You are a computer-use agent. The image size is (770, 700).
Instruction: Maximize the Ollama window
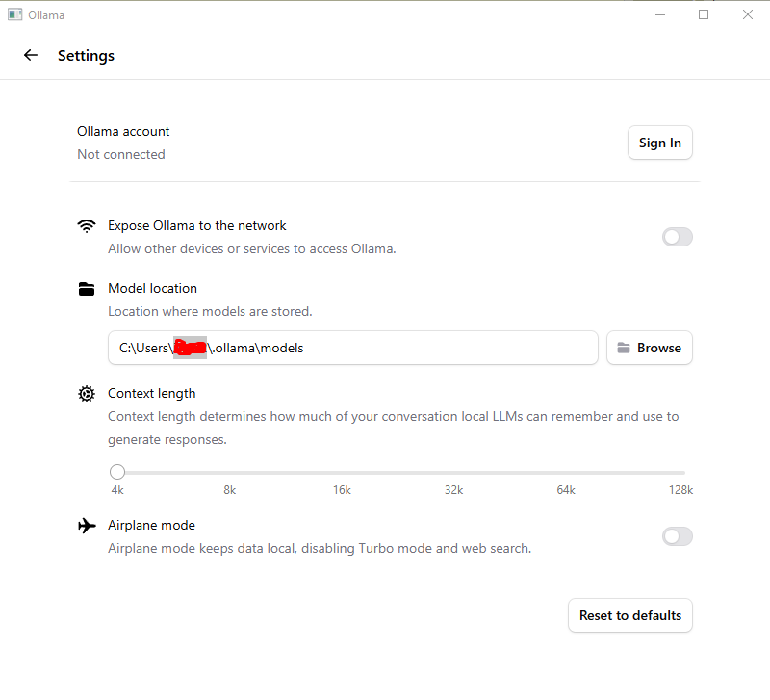pos(704,14)
